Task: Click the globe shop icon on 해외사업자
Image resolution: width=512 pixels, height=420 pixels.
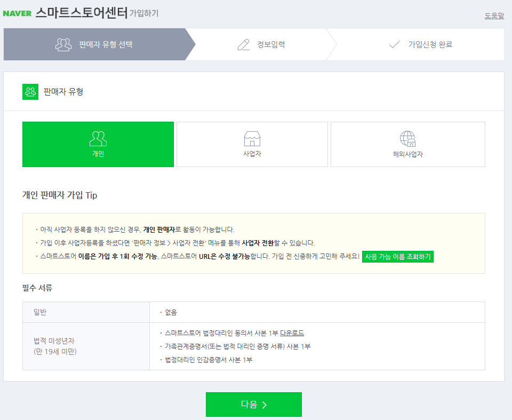Action: pyautogui.click(x=408, y=139)
